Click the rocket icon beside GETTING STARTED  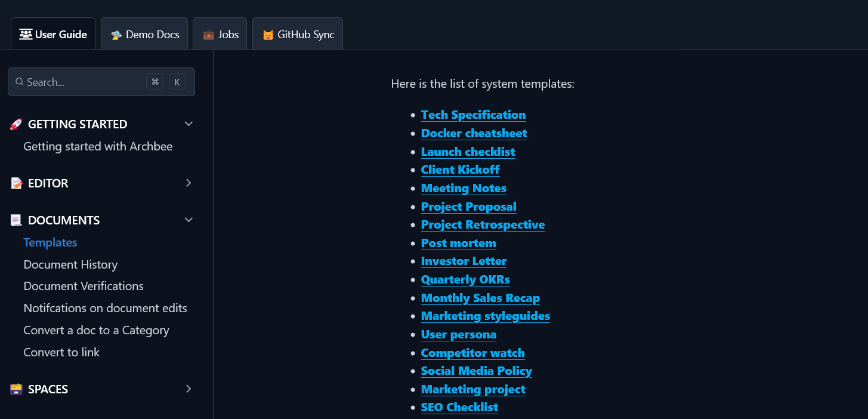(16, 124)
